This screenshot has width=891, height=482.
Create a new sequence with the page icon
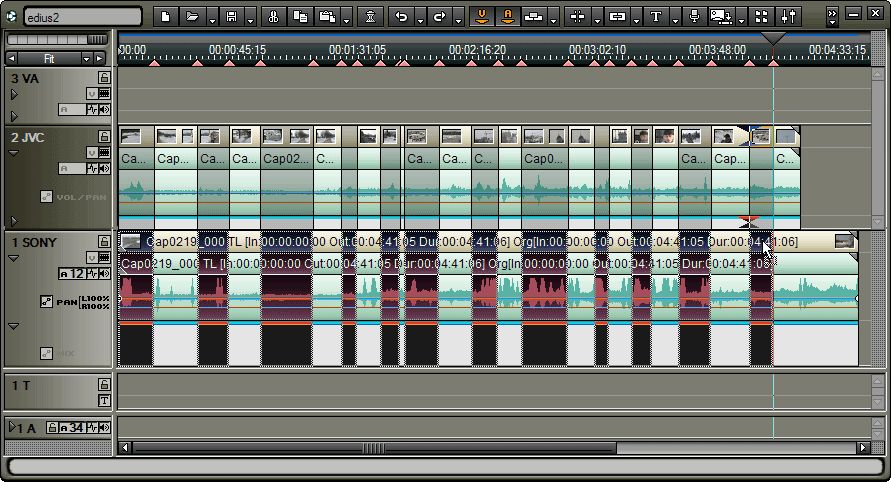165,16
